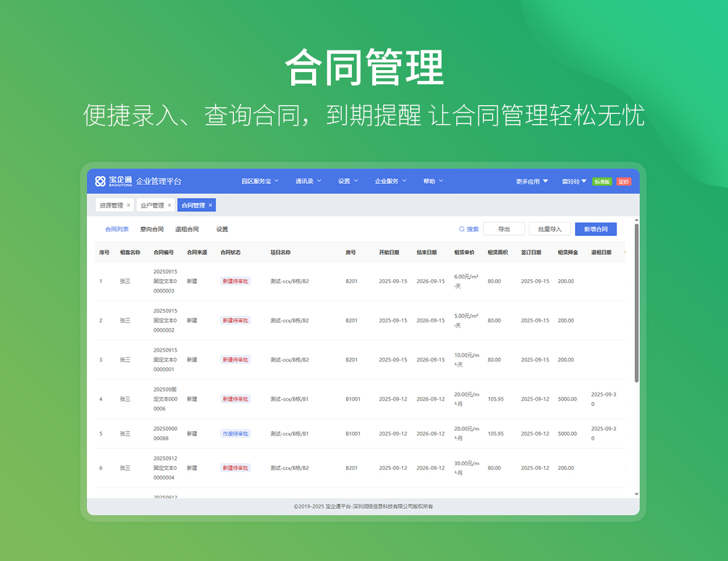Screen dimensions: 728x561
Task: Click the 5000.00 deposit in row 5
Action: coord(568,434)
